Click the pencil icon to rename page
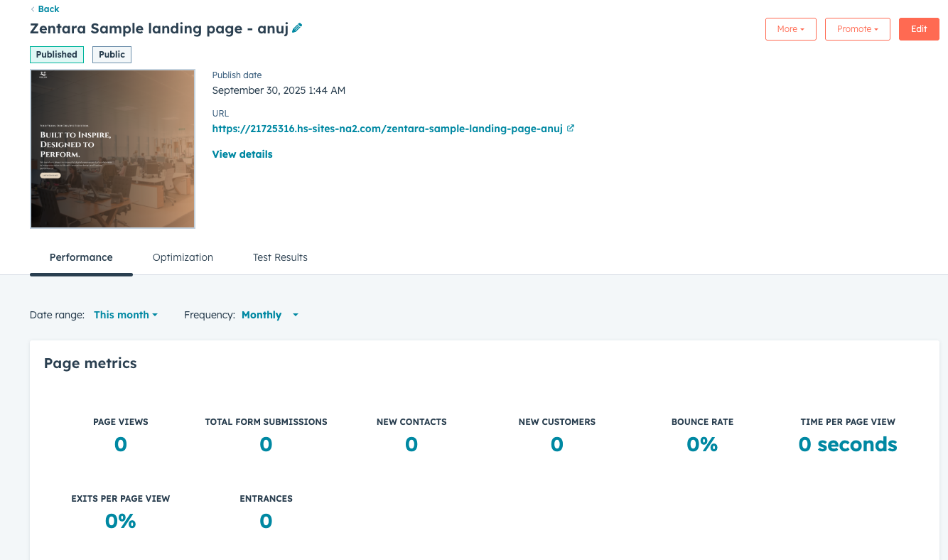Viewport: 948px width, 560px height. 297,28
